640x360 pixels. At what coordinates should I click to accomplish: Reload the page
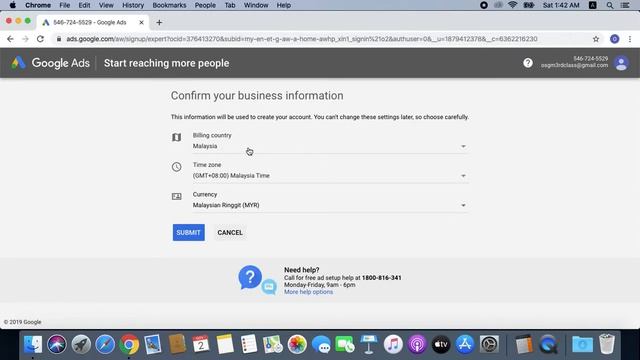40,39
